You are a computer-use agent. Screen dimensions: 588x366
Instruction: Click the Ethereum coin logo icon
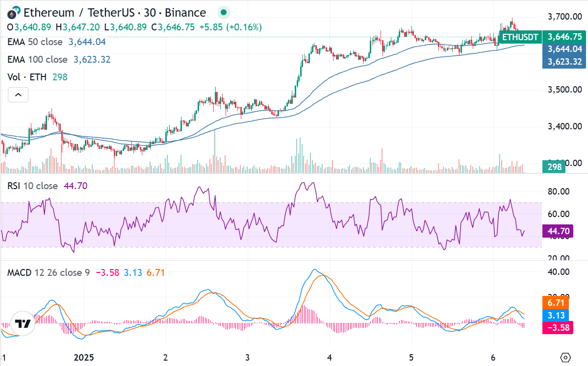[14, 13]
